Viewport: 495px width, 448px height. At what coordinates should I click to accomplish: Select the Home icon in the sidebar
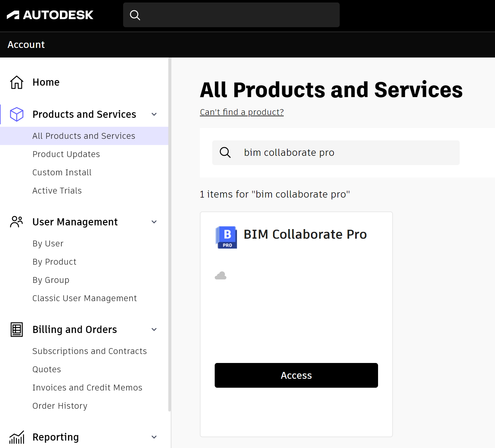point(16,82)
